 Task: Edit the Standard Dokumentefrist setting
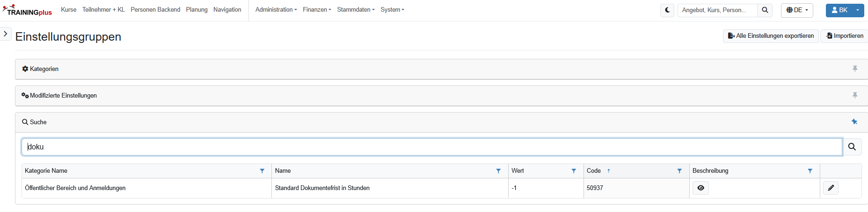pyautogui.click(x=831, y=188)
